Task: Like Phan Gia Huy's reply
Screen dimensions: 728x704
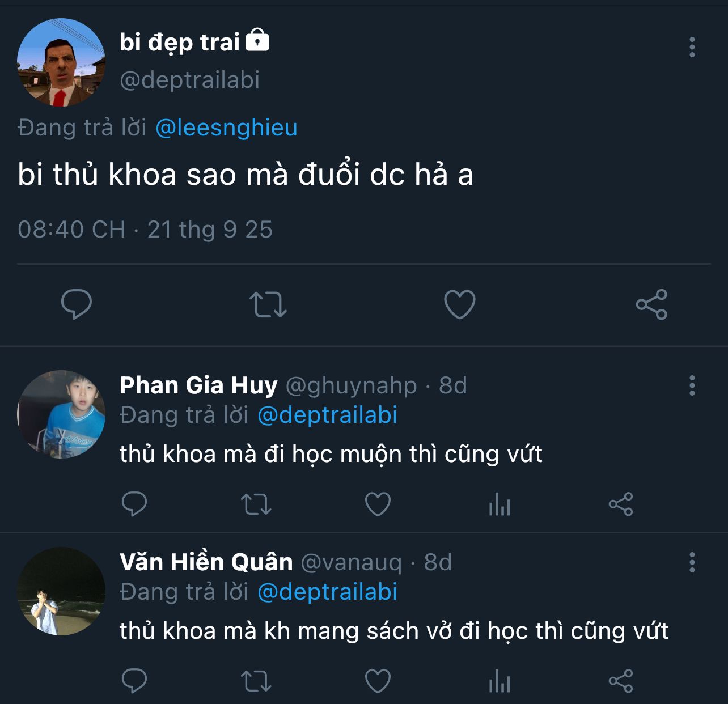Action: coord(378,504)
